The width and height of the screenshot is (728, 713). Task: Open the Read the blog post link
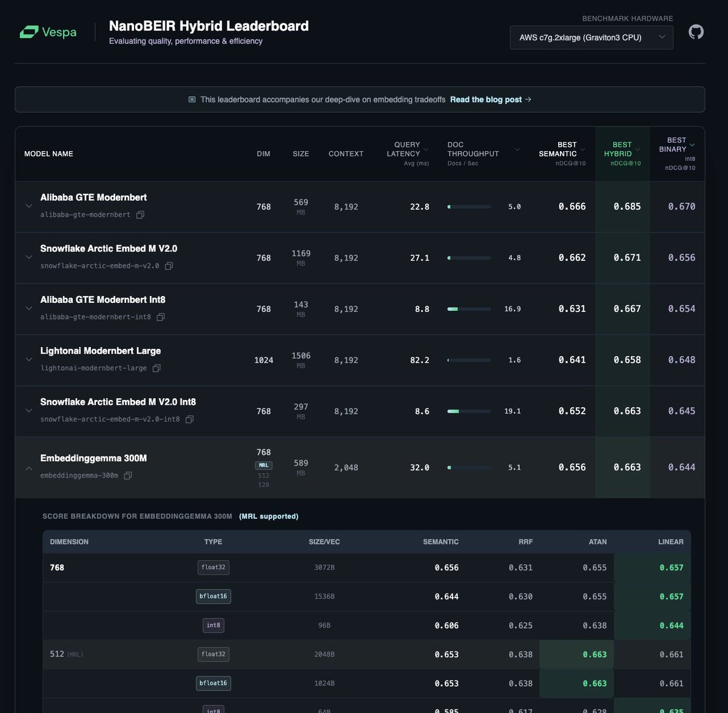[490, 100]
